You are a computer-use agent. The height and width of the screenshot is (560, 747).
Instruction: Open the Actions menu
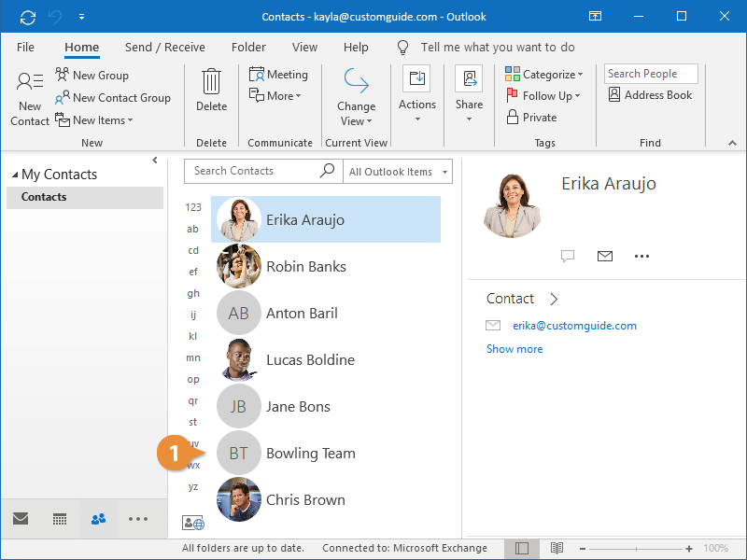(416, 94)
